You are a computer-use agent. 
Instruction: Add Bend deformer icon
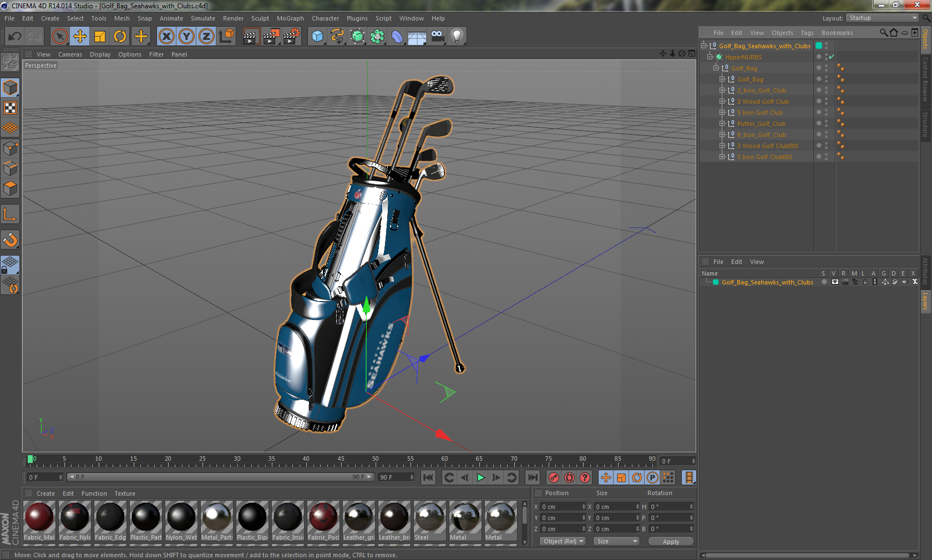click(397, 37)
